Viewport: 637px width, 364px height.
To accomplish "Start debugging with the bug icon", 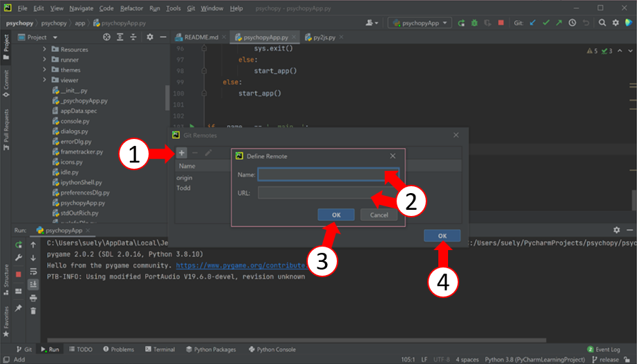I will click(x=474, y=23).
